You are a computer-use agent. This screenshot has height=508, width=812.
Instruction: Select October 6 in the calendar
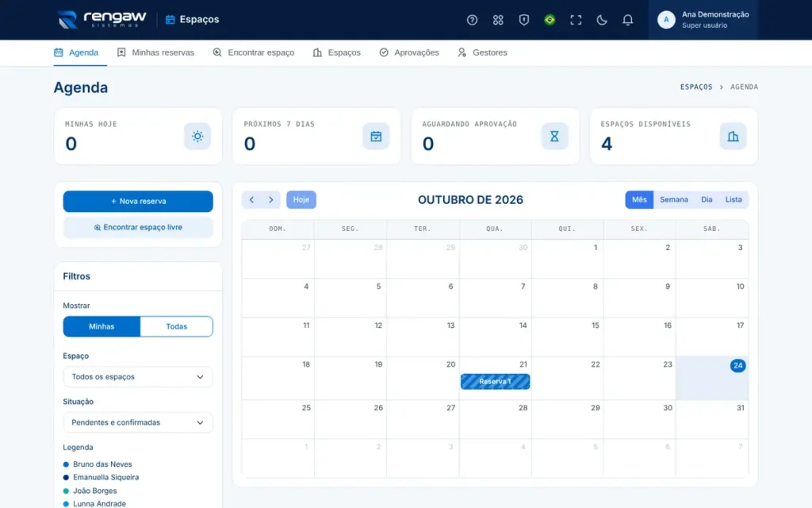click(x=423, y=298)
